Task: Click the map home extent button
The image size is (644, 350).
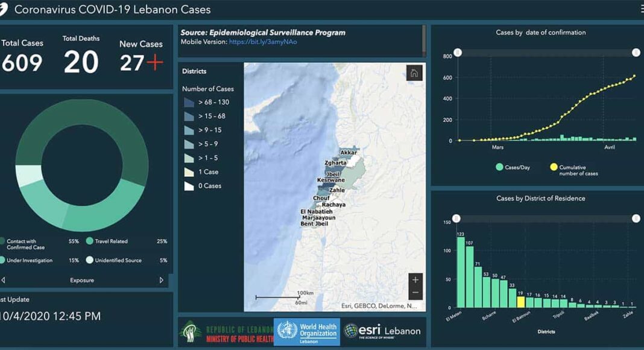Action: [414, 73]
